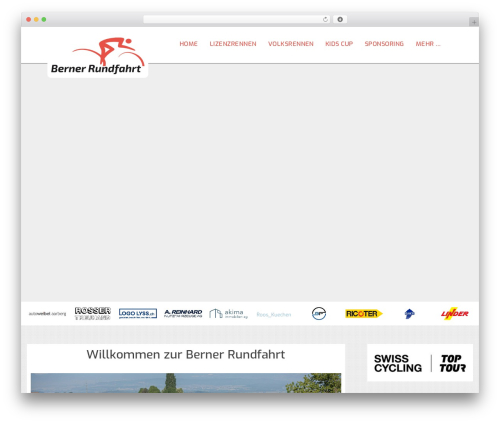This screenshot has width=500, height=423.
Task: Maximize the browser with the green button
Action: [x=44, y=19]
